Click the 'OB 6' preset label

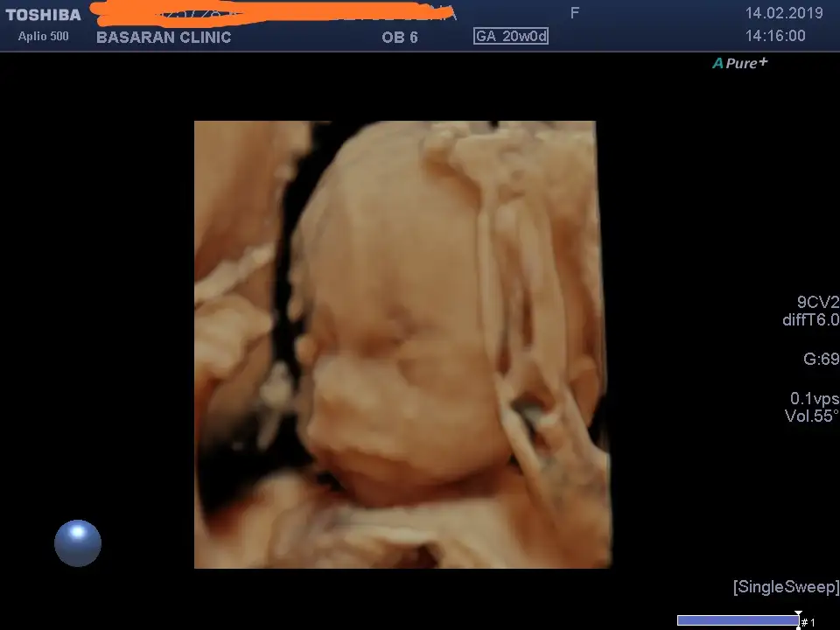400,38
